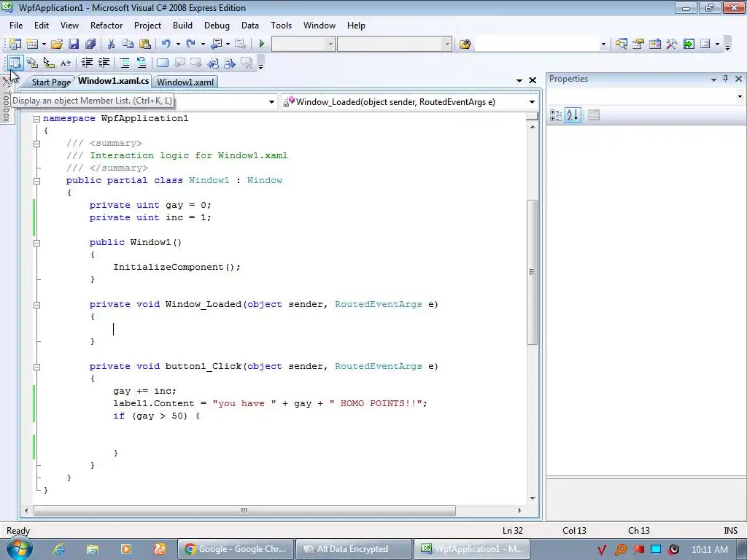
Task: Open the Refactor menu
Action: 107,26
